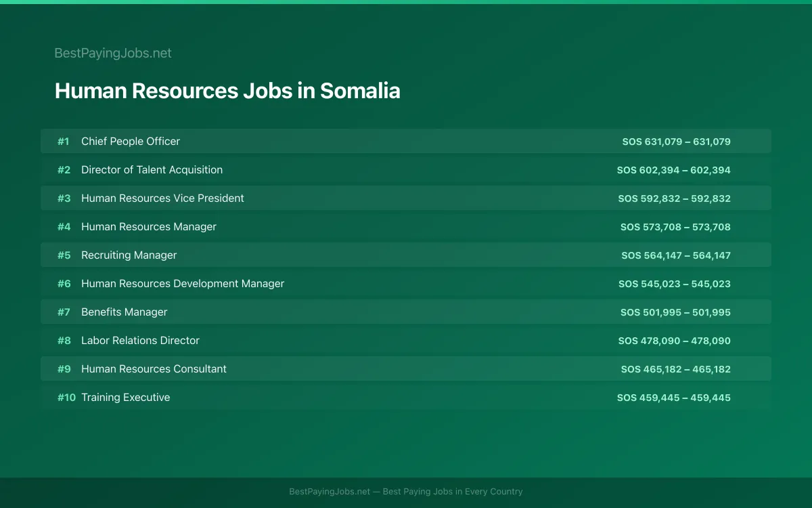
Task: Click the #10 rank number
Action: click(x=66, y=398)
